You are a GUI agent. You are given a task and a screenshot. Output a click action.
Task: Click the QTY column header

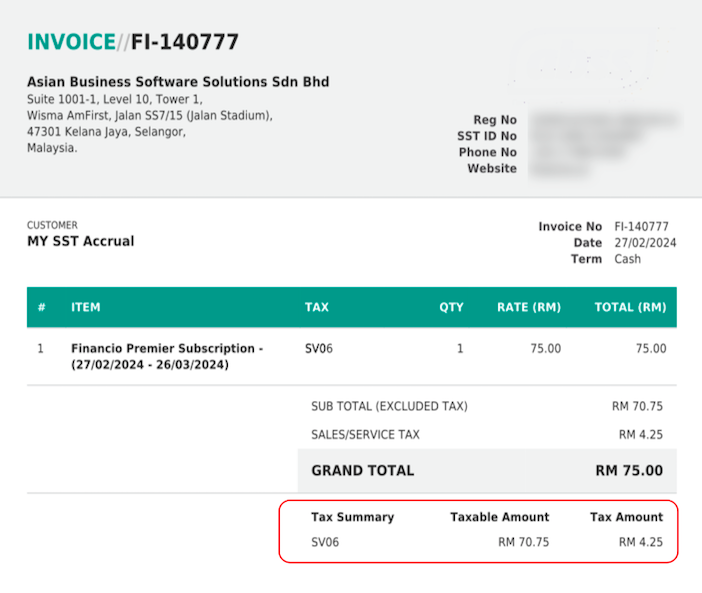click(451, 307)
